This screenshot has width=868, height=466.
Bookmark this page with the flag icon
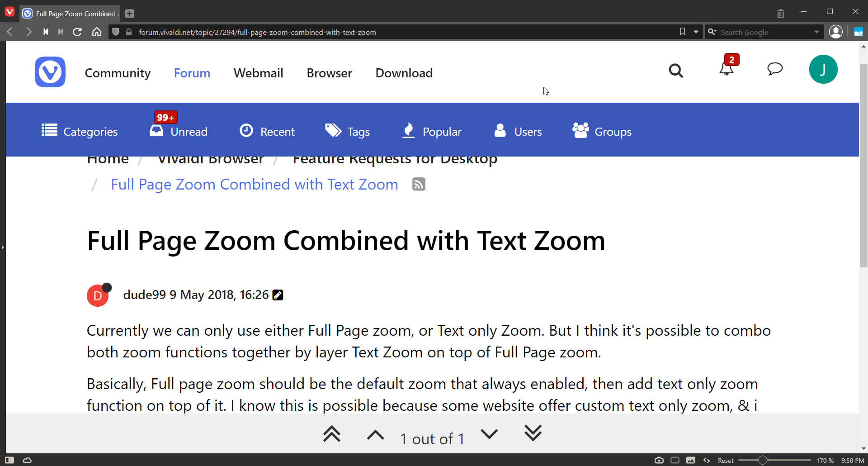(x=682, y=32)
